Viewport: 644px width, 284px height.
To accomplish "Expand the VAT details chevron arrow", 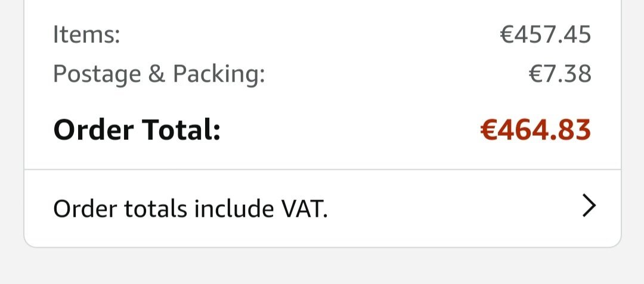I will pyautogui.click(x=589, y=207).
